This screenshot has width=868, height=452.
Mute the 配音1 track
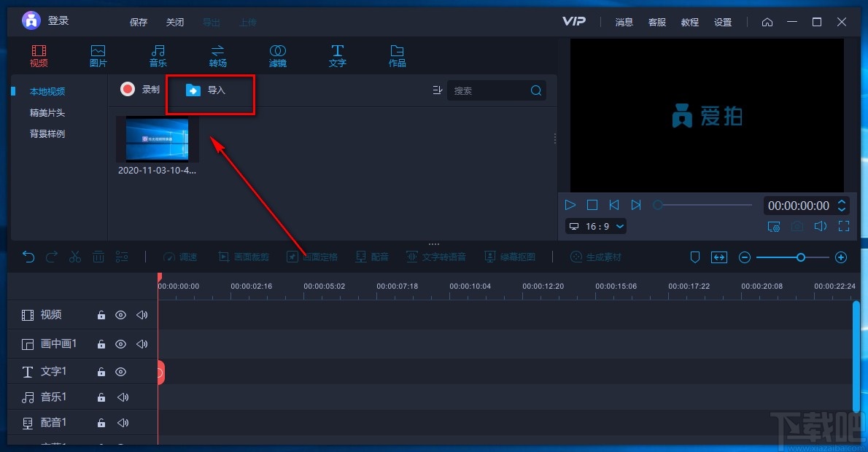click(x=123, y=423)
